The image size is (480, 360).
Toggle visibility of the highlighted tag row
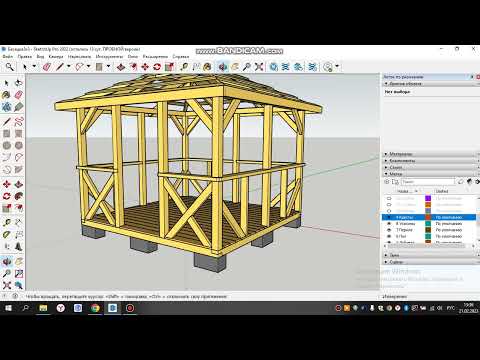click(x=389, y=217)
